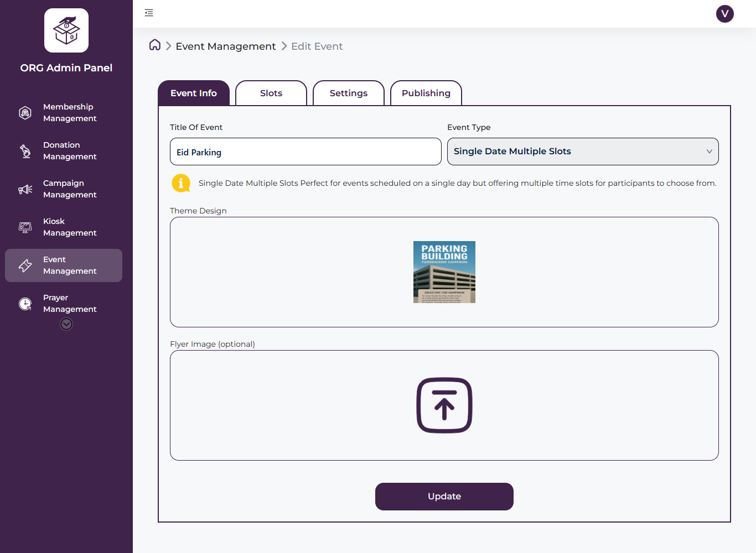Select the Parking Building theme thumbnail
The height and width of the screenshot is (553, 756).
click(x=444, y=272)
